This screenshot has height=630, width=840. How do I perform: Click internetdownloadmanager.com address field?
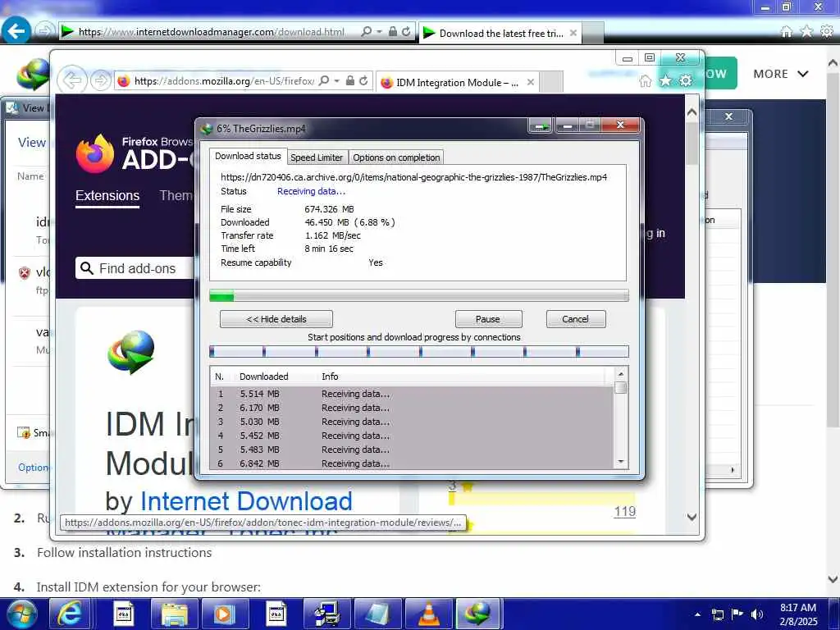click(212, 32)
